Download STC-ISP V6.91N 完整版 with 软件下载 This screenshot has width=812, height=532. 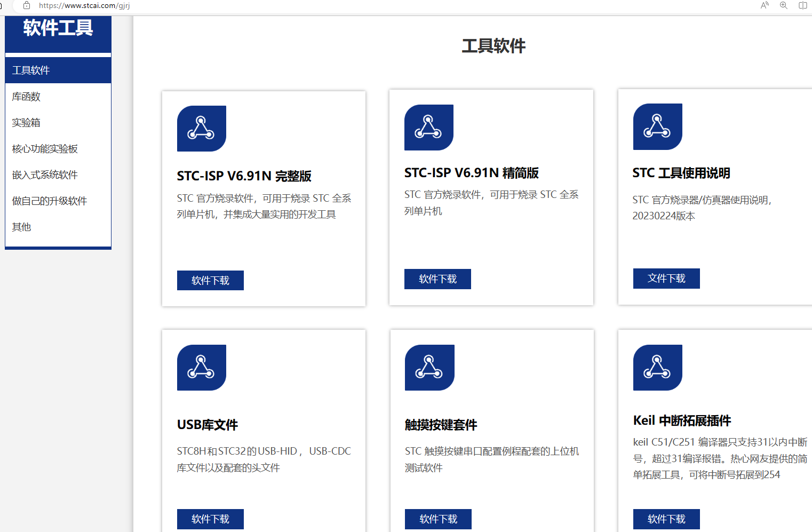click(x=210, y=281)
